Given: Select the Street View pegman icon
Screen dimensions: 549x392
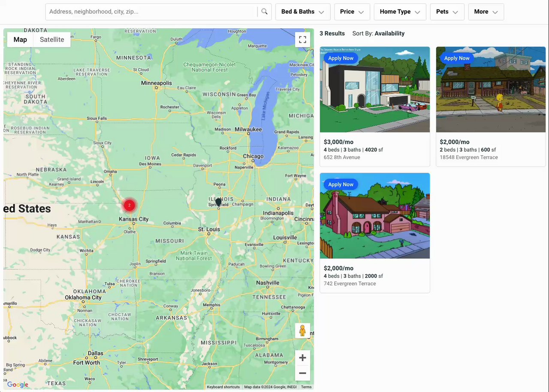Looking at the screenshot, I should tap(302, 331).
